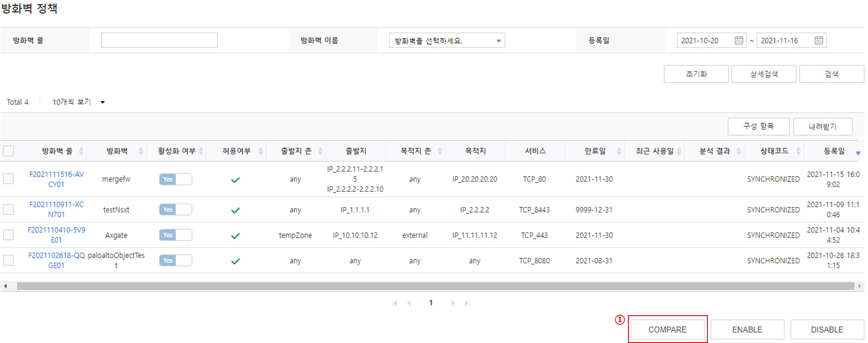Open rule link F2021110410-5V9E01
The width and height of the screenshot is (868, 343).
pyautogui.click(x=56, y=235)
